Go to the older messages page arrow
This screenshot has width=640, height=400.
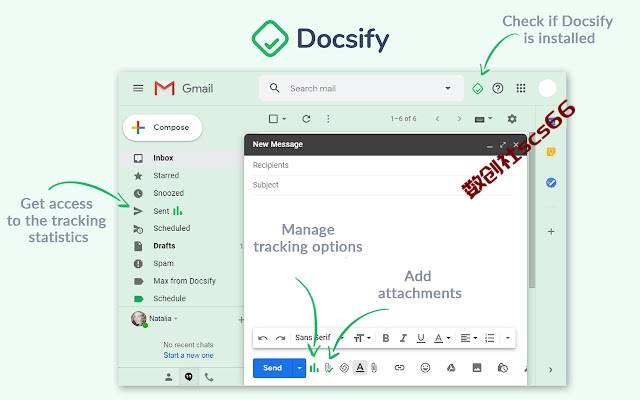point(459,119)
